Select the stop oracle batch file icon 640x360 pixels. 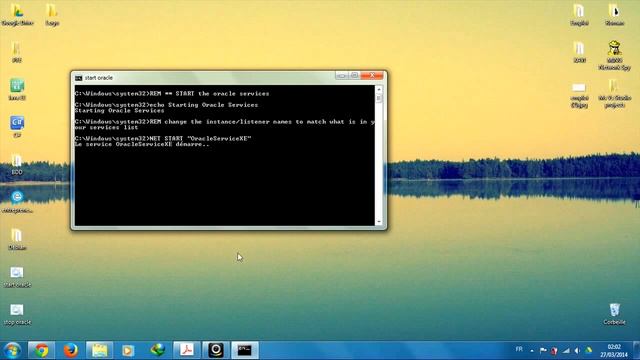click(x=17, y=314)
